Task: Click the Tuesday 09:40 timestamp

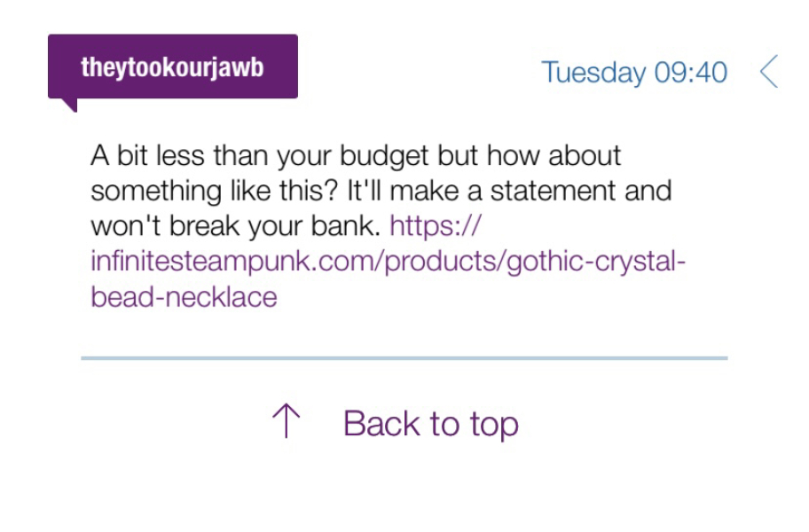Action: tap(634, 72)
